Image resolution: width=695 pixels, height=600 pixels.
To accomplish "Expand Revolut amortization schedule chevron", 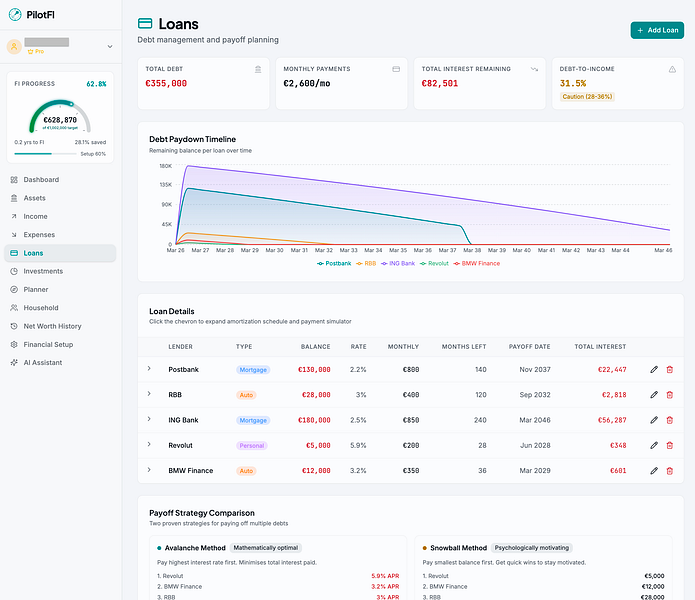I will pos(149,444).
